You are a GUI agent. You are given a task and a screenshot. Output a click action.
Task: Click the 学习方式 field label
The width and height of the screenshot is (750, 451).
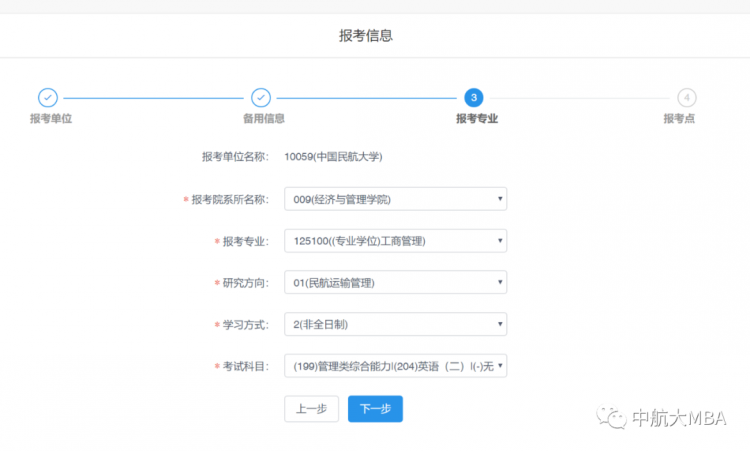tap(245, 325)
